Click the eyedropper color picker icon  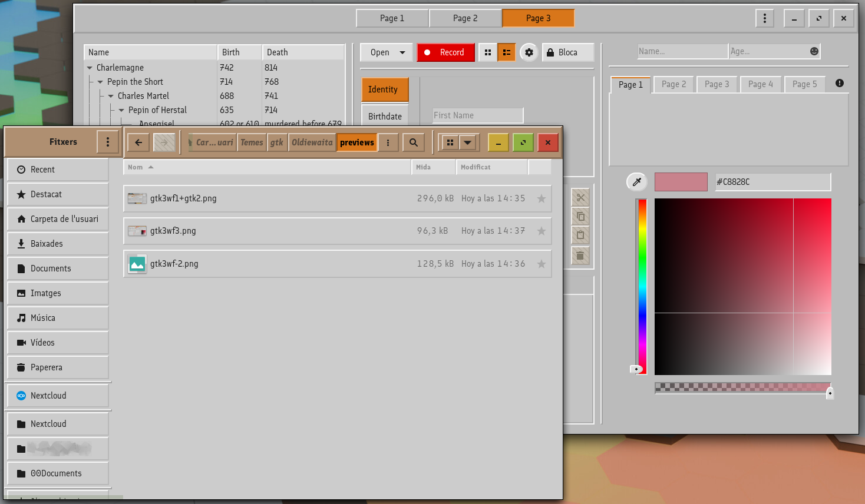(x=637, y=182)
